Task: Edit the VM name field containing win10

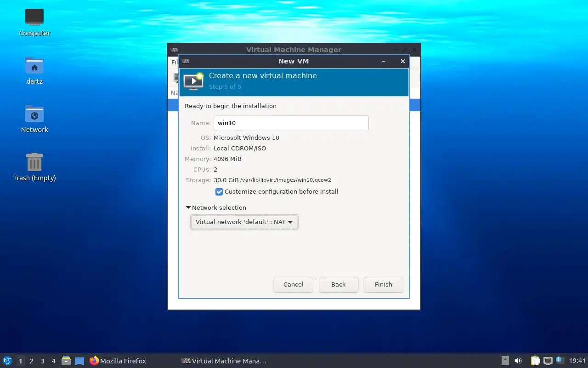Action: pyautogui.click(x=291, y=123)
